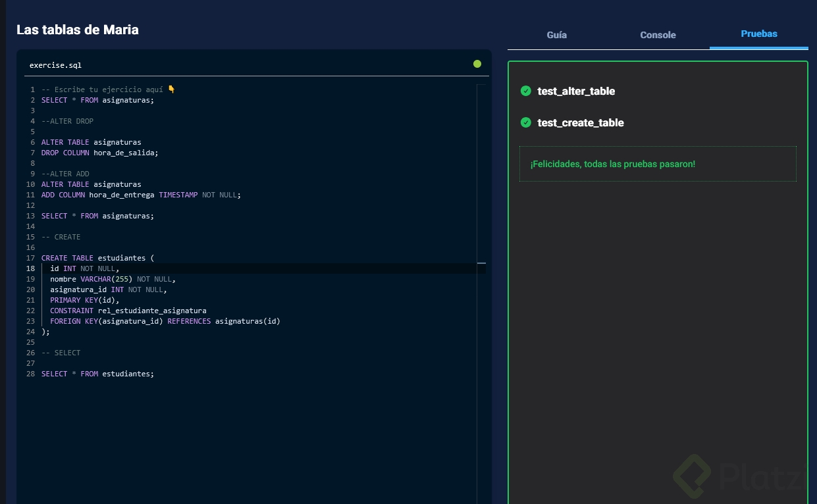Screen dimensions: 817x504
Task: Click line number 18 in the gutter
Action: (x=31, y=268)
